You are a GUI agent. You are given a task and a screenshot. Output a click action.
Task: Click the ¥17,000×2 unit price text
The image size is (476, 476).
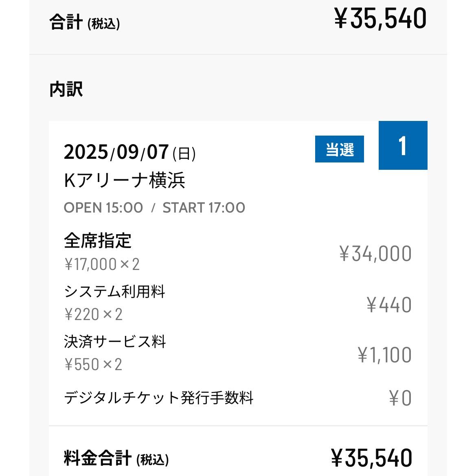102,264
